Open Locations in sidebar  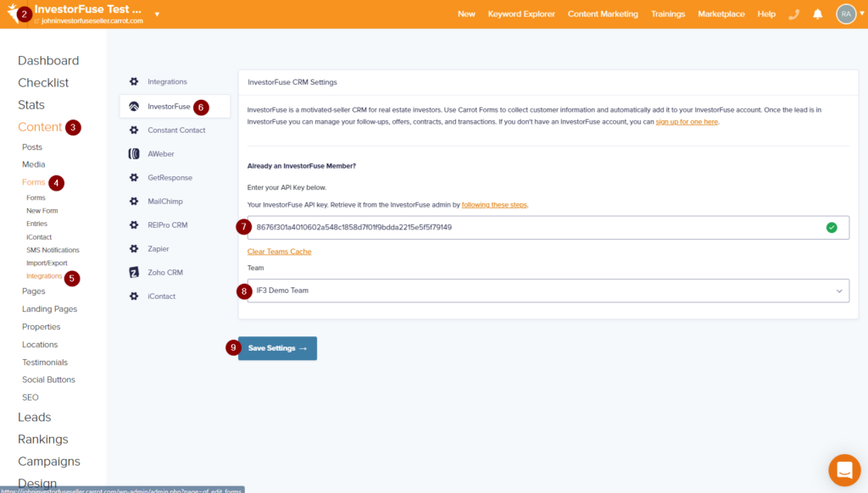point(40,345)
